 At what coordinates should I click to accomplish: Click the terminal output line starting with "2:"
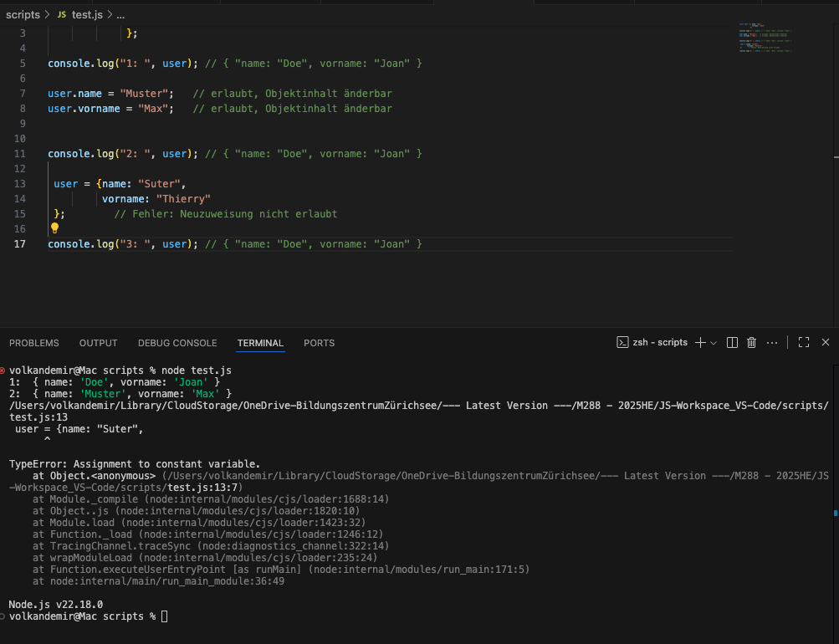coord(120,394)
